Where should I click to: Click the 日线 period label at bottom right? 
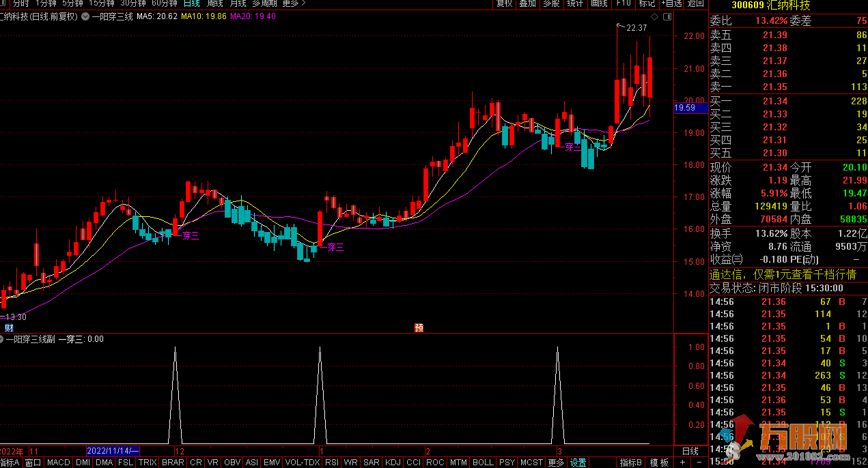tap(690, 451)
